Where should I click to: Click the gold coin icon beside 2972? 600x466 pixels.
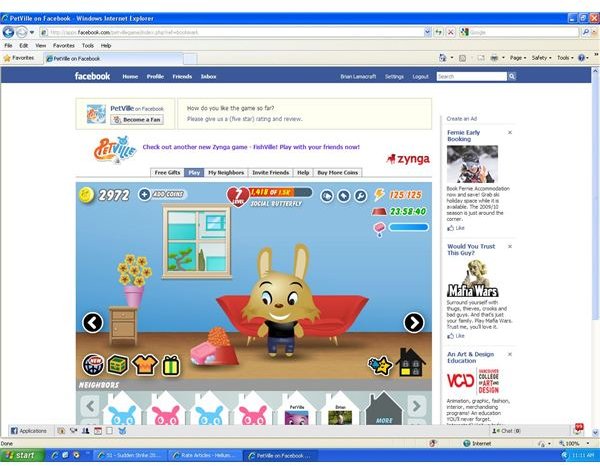click(x=86, y=195)
